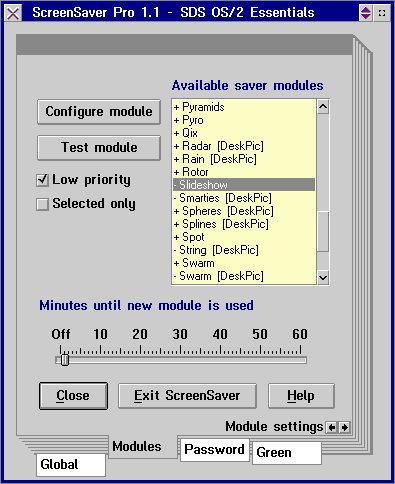Switch to the Password tab
The image size is (395, 484).
click(214, 450)
